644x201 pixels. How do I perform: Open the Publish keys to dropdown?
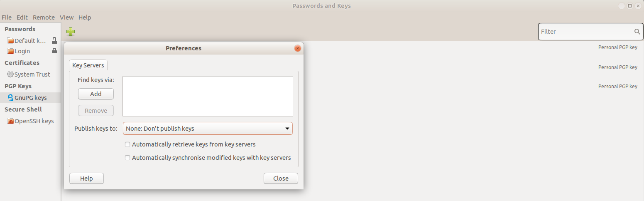point(208,129)
